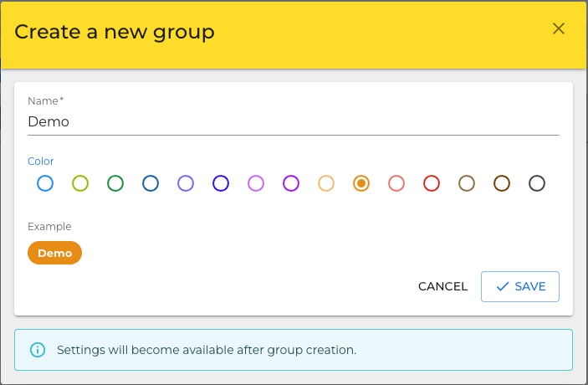Choose the dark green color radio
588x385 pixels.
click(115, 183)
